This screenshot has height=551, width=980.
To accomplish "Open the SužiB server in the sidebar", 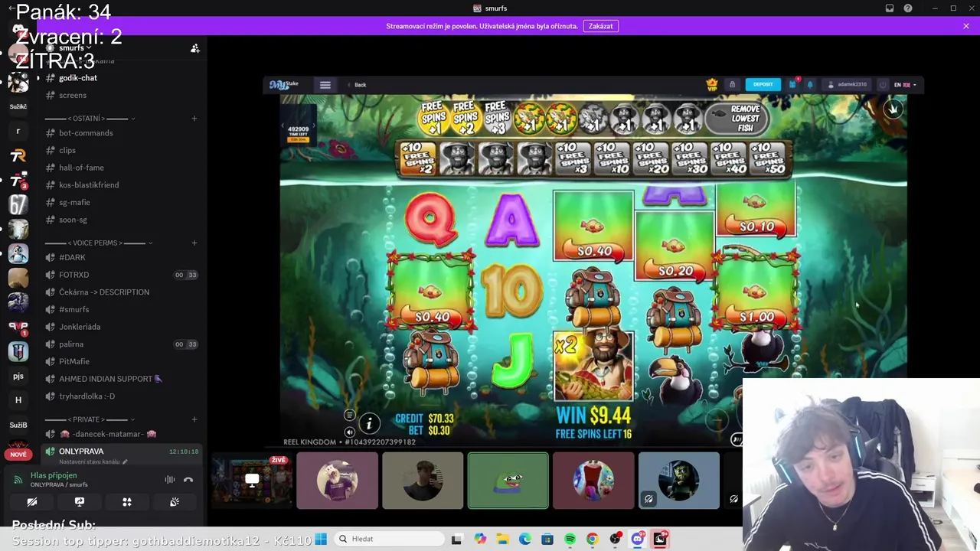I will point(18,425).
